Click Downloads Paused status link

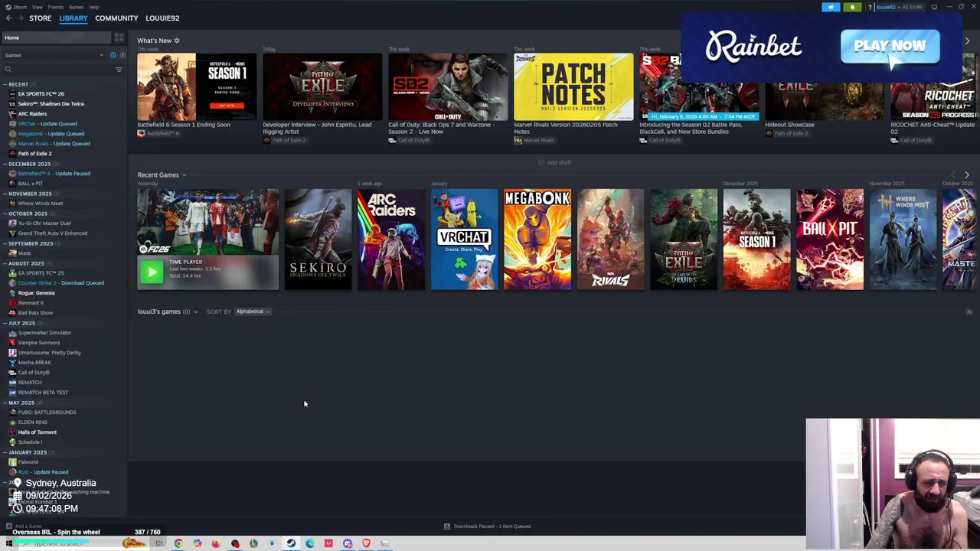coord(492,527)
